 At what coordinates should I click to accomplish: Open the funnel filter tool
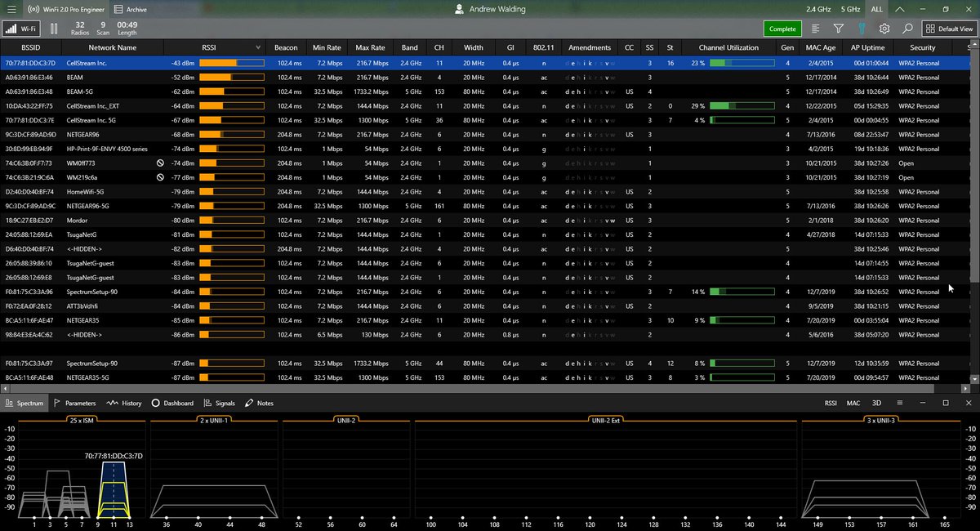[x=838, y=29]
